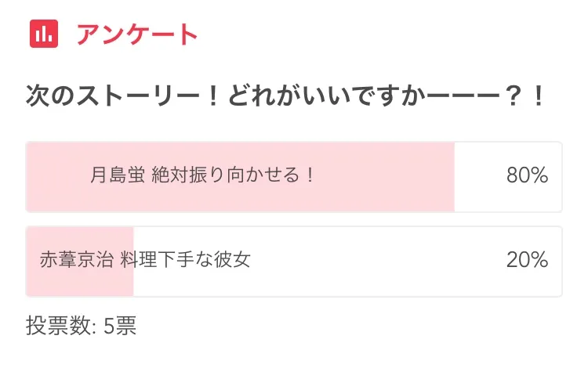Click the red poll chart icon

point(45,34)
